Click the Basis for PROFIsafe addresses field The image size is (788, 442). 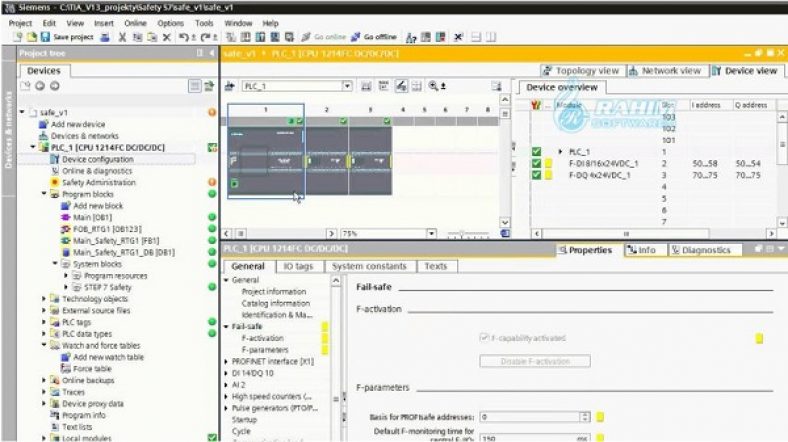(x=530, y=417)
